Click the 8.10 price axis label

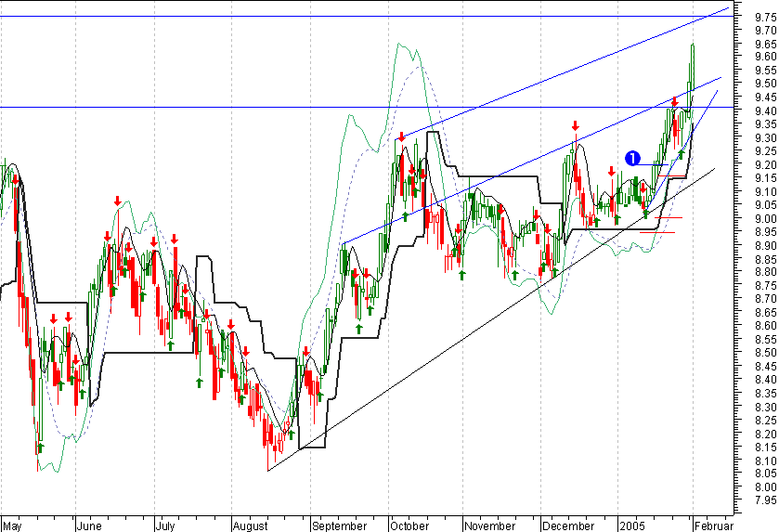pyautogui.click(x=766, y=461)
